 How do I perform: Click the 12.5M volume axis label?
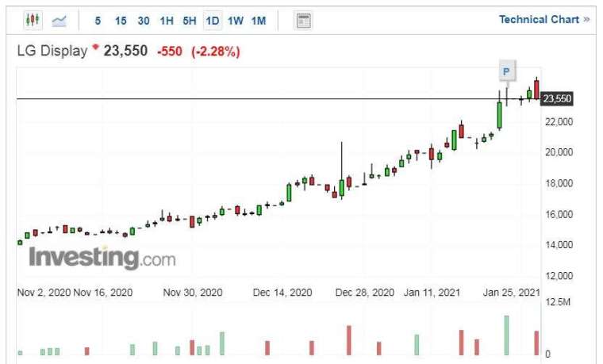point(558,302)
